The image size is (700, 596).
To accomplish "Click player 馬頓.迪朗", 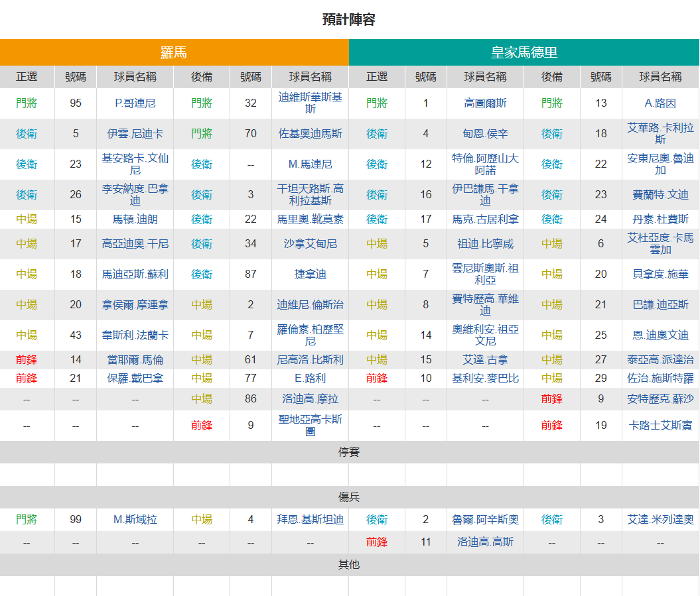I will [x=135, y=219].
